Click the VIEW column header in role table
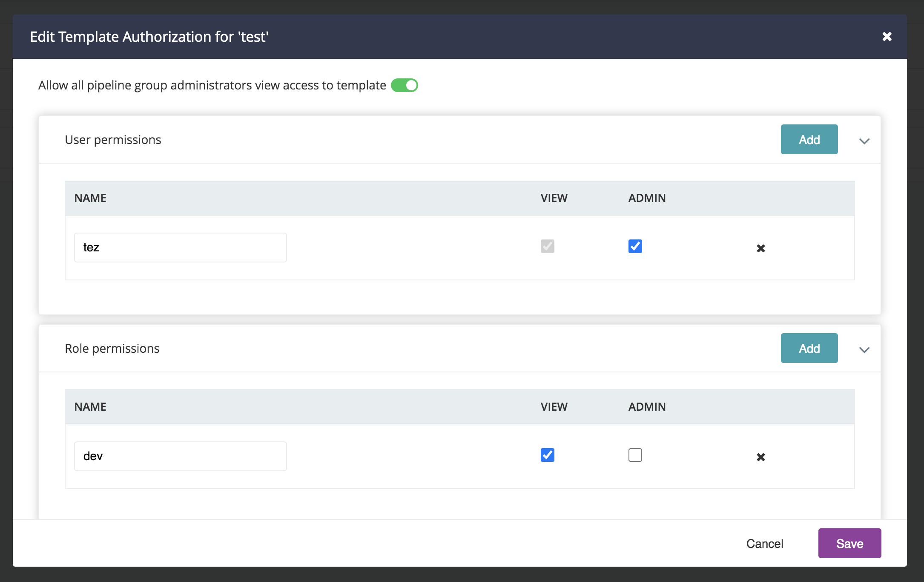The width and height of the screenshot is (924, 582). pos(554,407)
